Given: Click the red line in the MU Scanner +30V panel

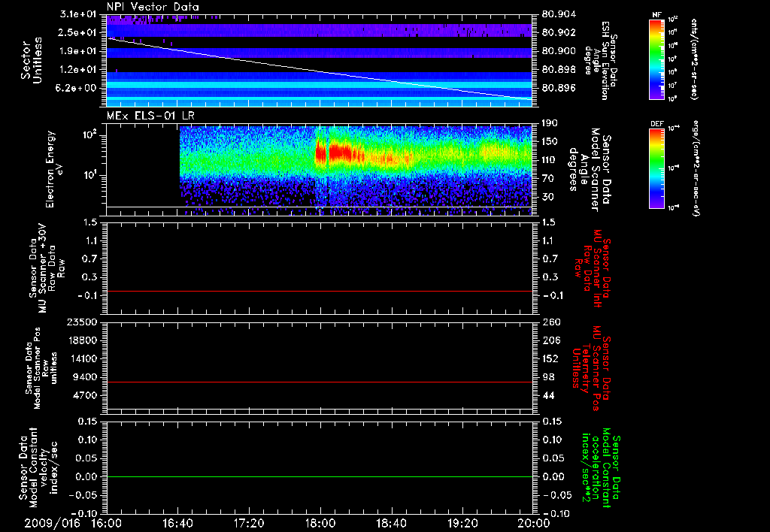Looking at the screenshot, I should [x=319, y=291].
